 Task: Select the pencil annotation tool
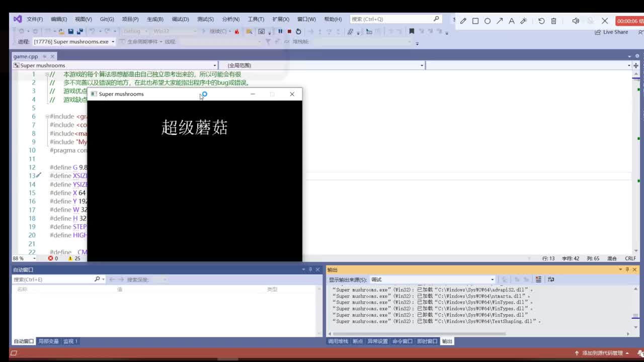[463, 21]
